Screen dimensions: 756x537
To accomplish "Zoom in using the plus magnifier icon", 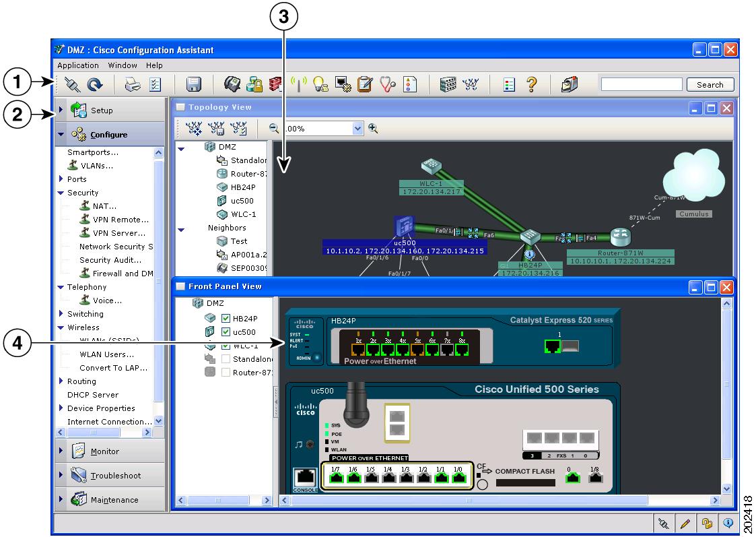I will click(x=373, y=128).
